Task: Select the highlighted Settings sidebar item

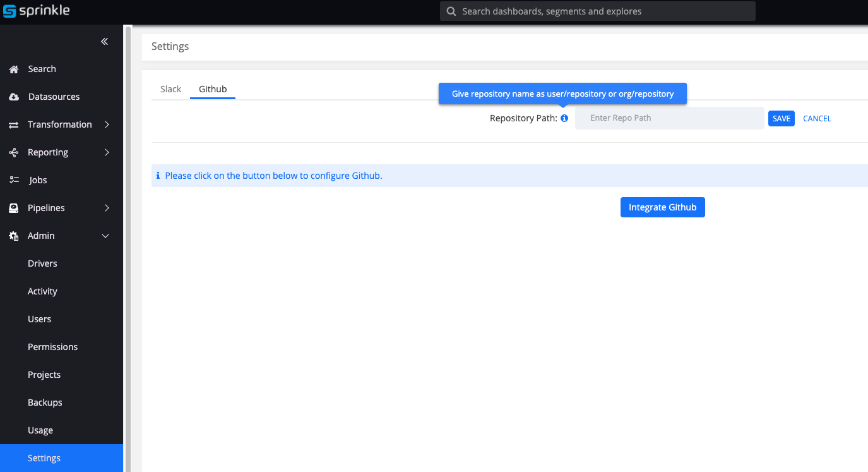Action: coord(61,458)
